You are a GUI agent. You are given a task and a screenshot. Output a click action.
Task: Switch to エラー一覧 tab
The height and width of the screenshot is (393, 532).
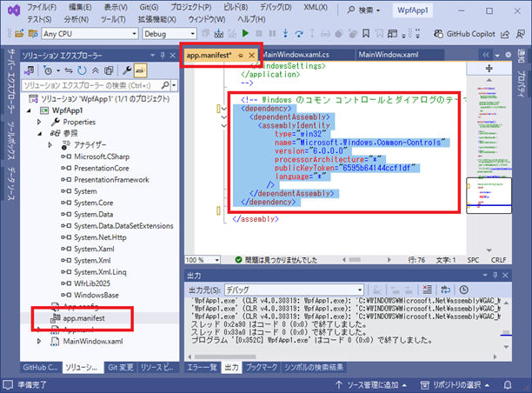(x=203, y=367)
